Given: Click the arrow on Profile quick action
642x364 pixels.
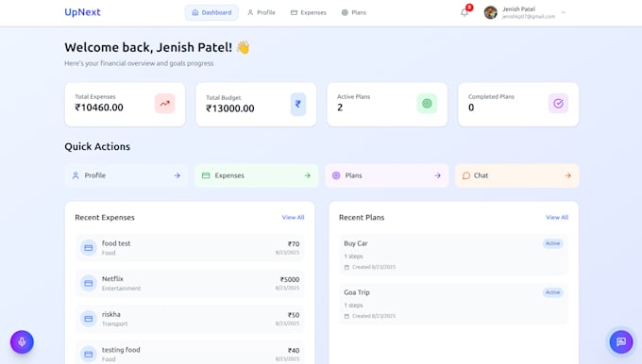Looking at the screenshot, I should [177, 175].
